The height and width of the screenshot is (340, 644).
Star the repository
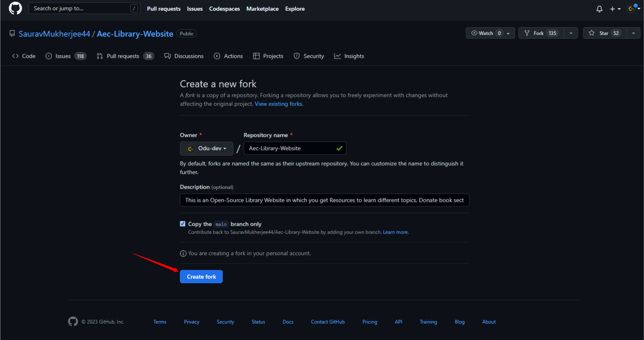point(604,33)
